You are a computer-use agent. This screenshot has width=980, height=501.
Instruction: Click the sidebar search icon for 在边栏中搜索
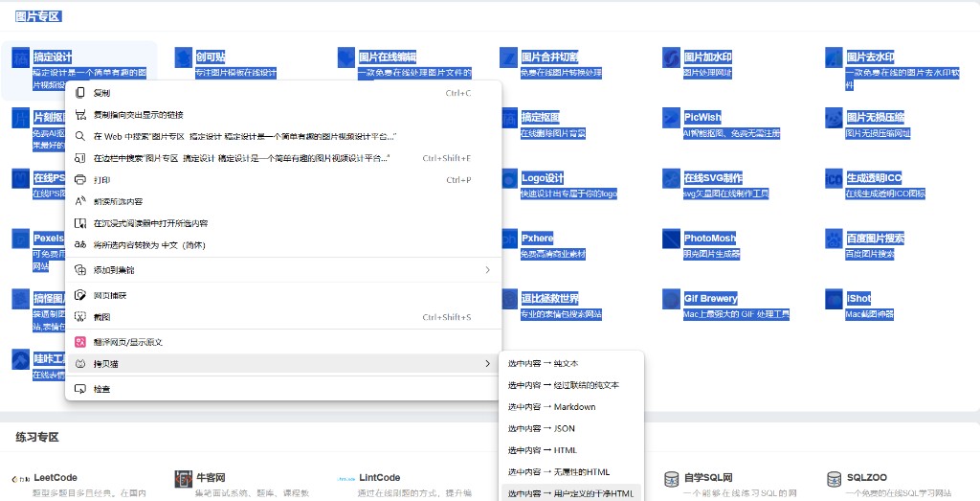(x=80, y=158)
